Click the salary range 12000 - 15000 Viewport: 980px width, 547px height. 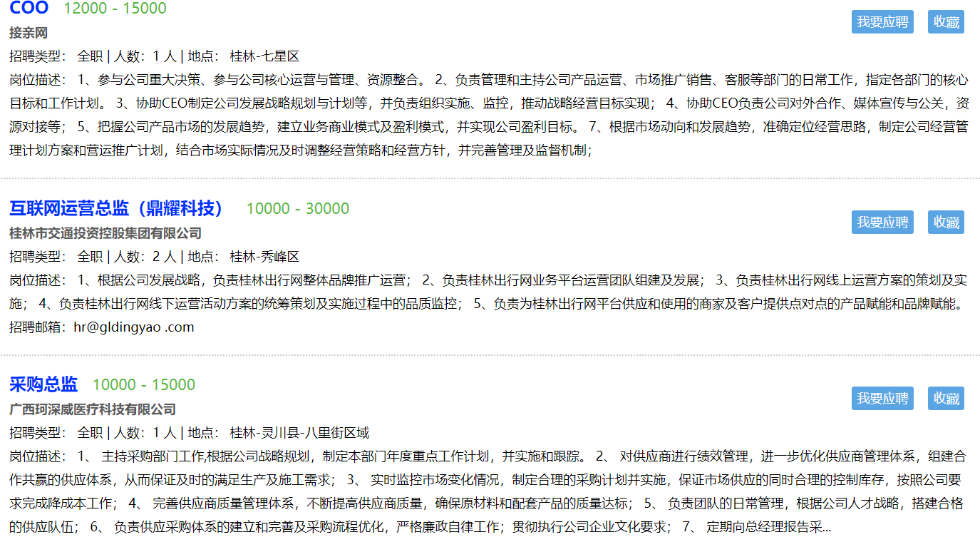click(x=115, y=9)
